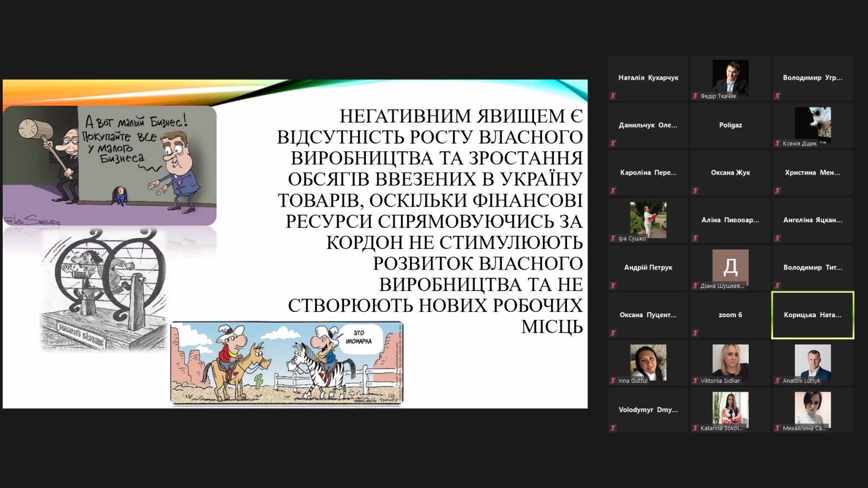The width and height of the screenshot is (868, 488).
Task: Select participant name Наталія Кухарчук
Action: (648, 78)
